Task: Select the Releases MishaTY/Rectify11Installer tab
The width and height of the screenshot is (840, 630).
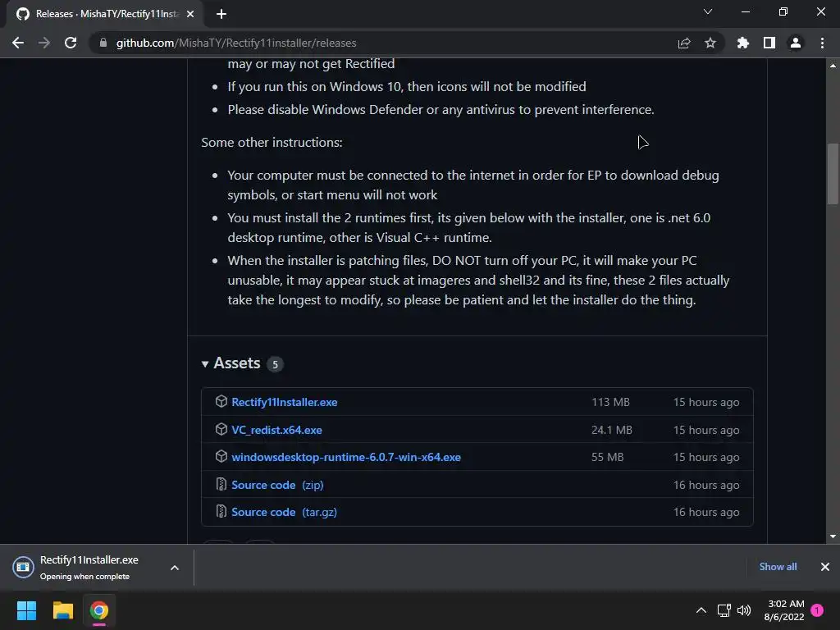Action: point(106,14)
